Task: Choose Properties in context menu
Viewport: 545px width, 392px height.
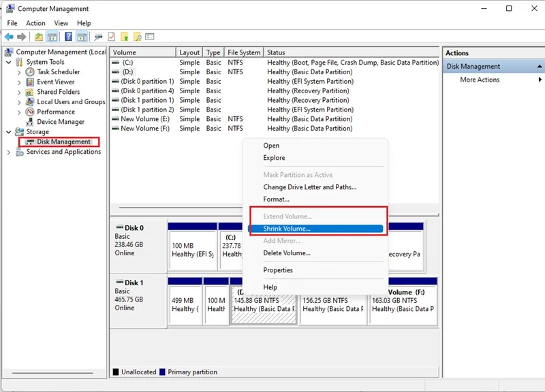Action: pos(278,270)
